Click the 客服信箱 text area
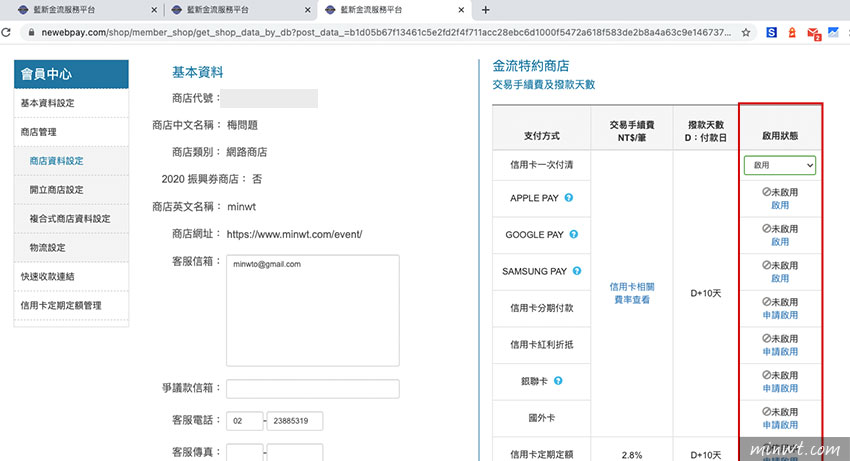The image size is (850, 461). (x=313, y=310)
